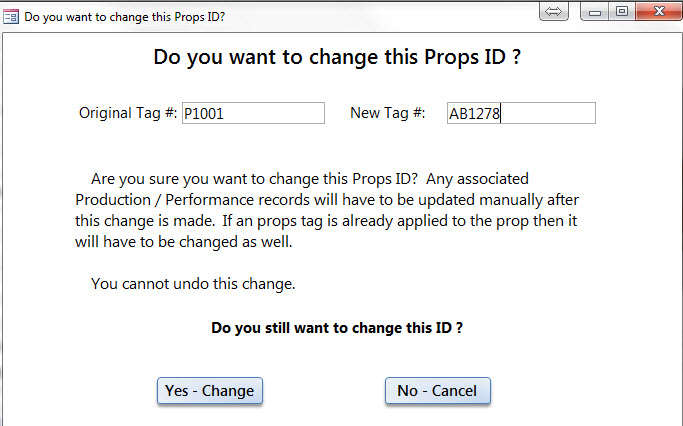Click the Access form icon in title bar

pos(10,17)
